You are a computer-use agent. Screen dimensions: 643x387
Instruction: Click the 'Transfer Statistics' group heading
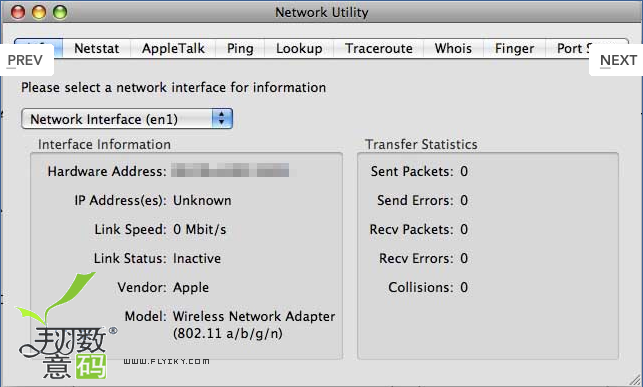(421, 144)
